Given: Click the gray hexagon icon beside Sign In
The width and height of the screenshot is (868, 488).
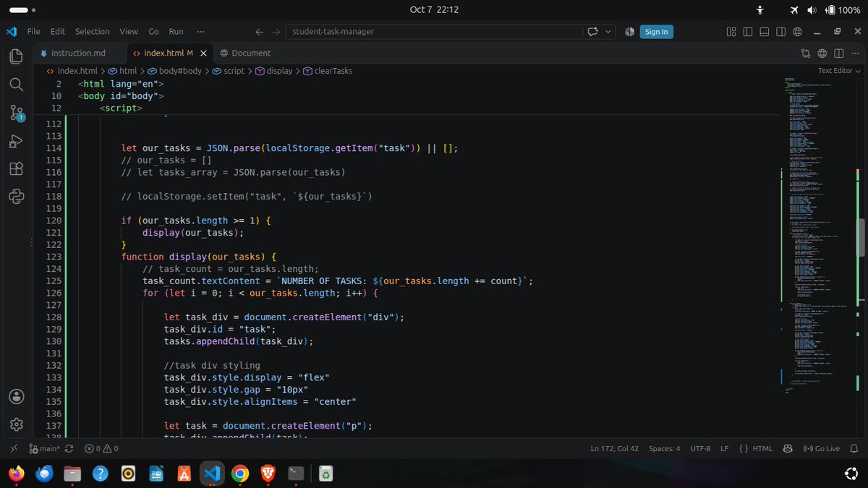Looking at the screenshot, I should tap(629, 32).
